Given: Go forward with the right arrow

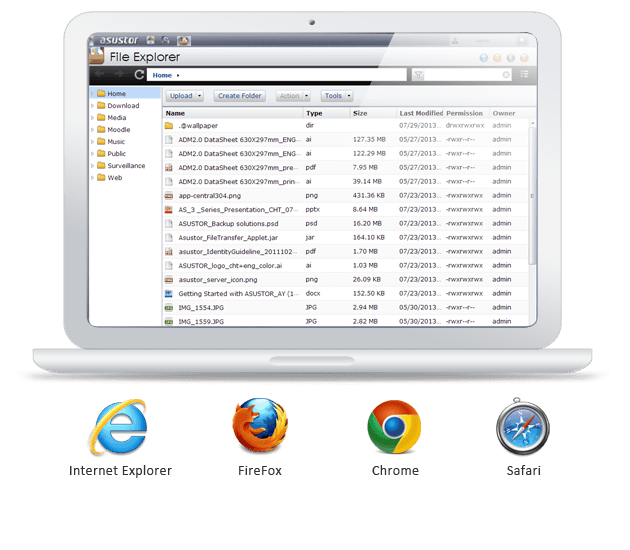Looking at the screenshot, I should pyautogui.click(x=119, y=74).
